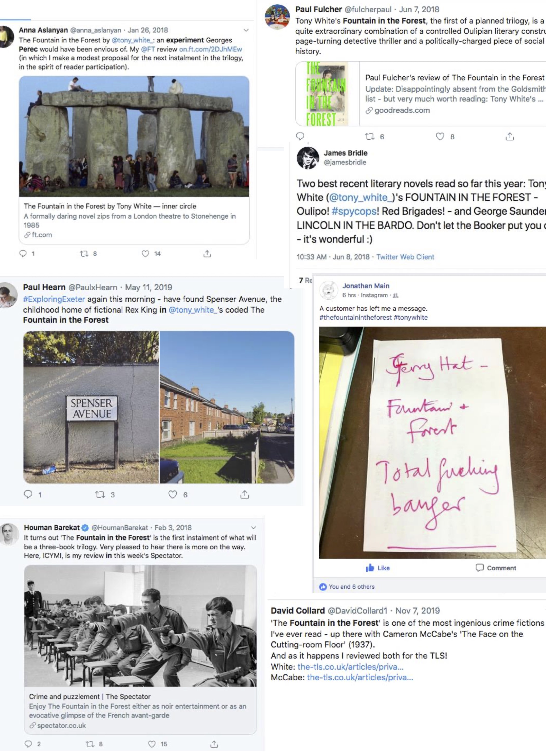The height and width of the screenshot is (756, 546).
Task: Share Paul Hearn's tweet using the upload icon
Action: pyautogui.click(x=245, y=494)
